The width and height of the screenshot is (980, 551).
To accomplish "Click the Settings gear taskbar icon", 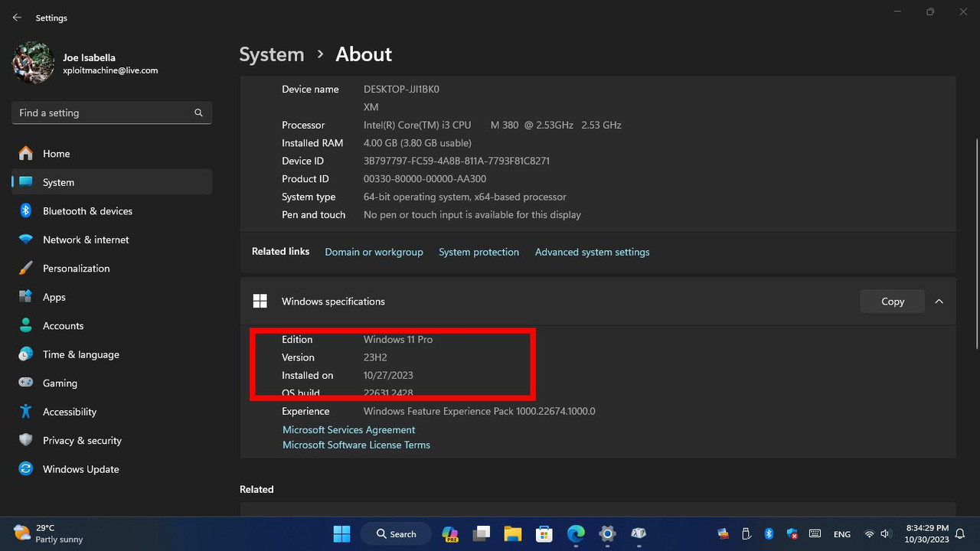I will coord(607,533).
